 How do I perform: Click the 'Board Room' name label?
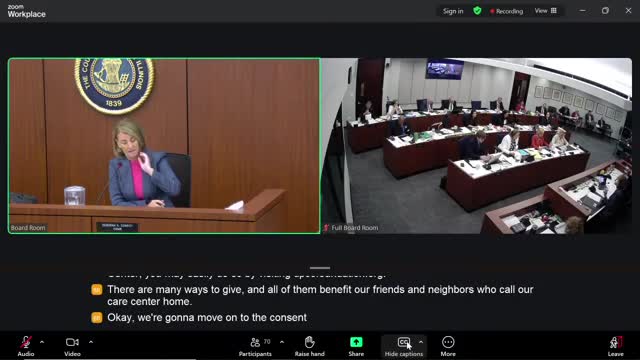tap(28, 228)
